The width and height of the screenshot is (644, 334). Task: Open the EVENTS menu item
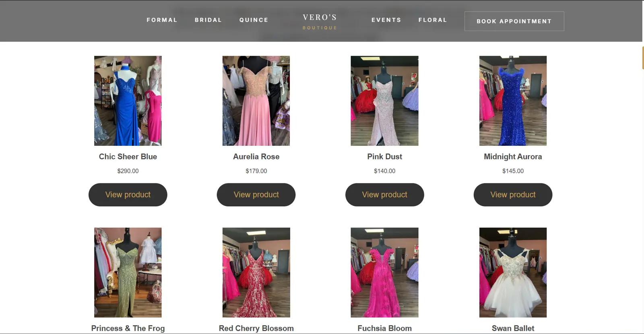tap(386, 20)
